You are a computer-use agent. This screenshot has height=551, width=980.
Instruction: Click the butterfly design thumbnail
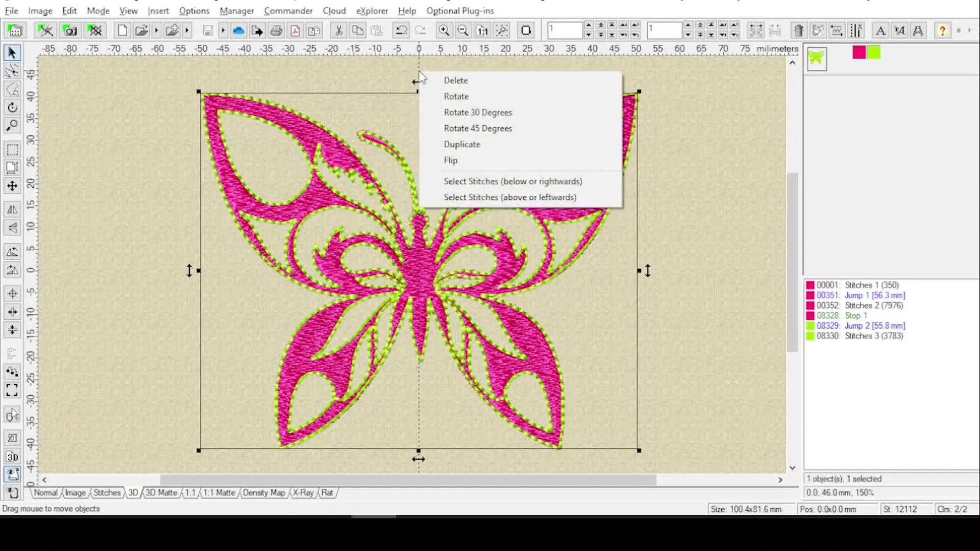(816, 58)
